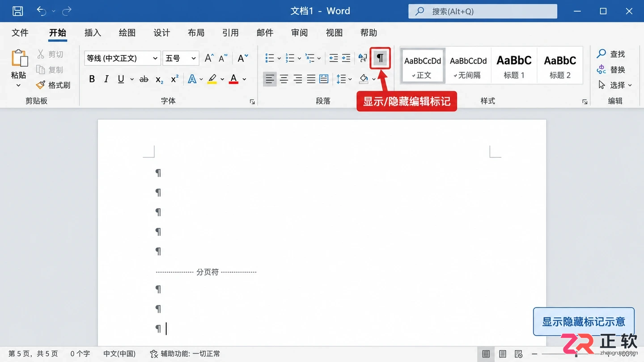Click the yellow text highlight color
Screen dimensions: 644x362
tap(212, 80)
